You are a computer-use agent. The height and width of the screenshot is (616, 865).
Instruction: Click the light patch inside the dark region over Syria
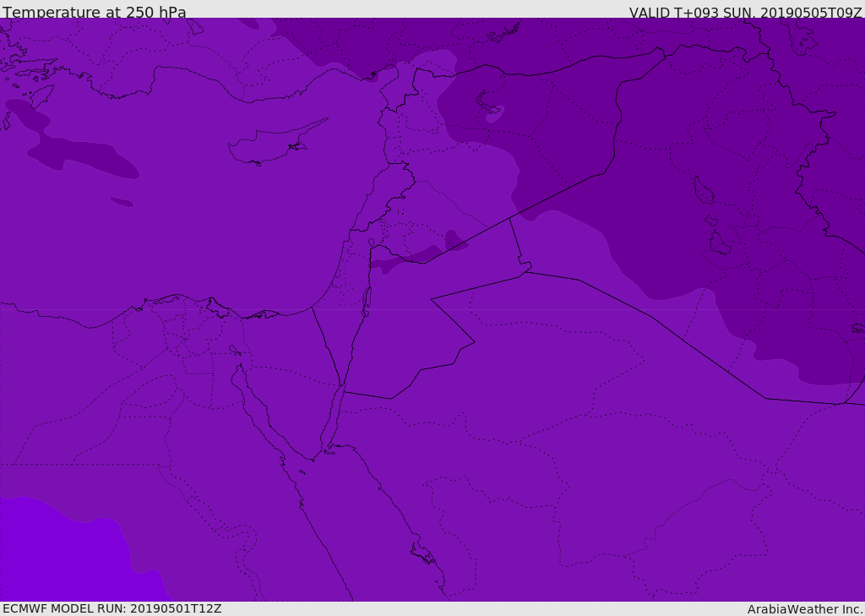click(x=494, y=113)
